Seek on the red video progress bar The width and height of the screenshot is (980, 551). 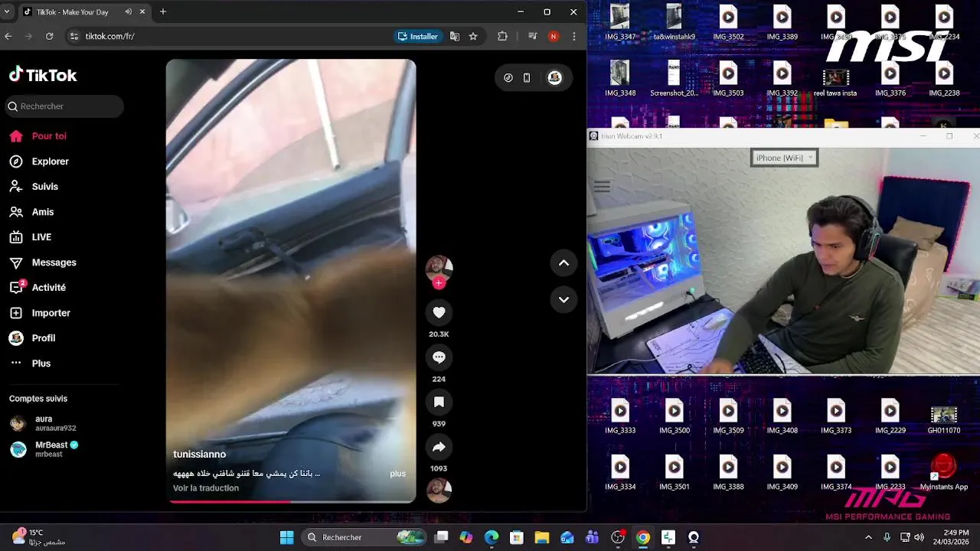coord(291,502)
